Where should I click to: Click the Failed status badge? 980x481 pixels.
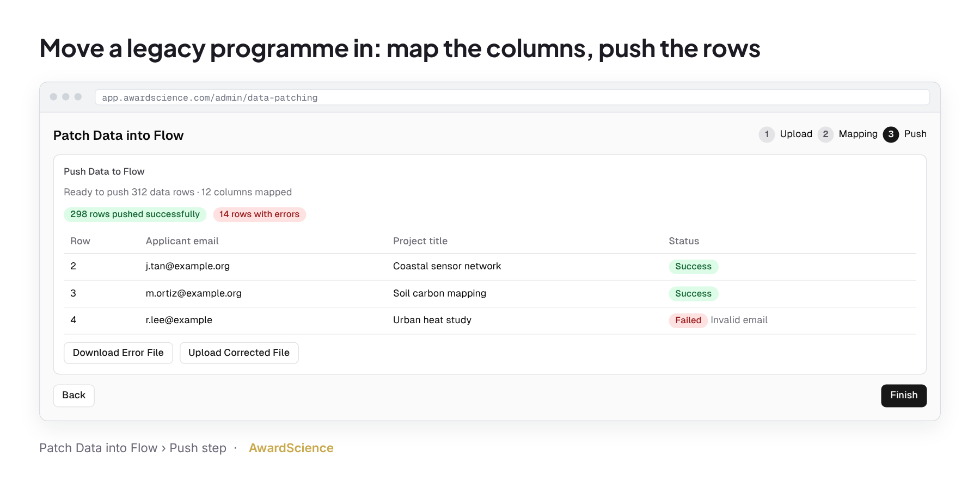tap(688, 320)
